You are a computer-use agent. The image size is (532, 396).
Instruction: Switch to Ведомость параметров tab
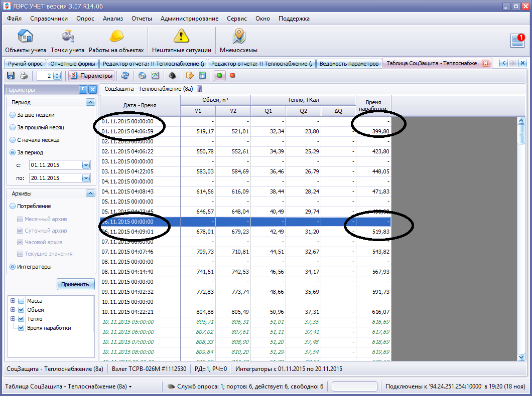tap(349, 64)
